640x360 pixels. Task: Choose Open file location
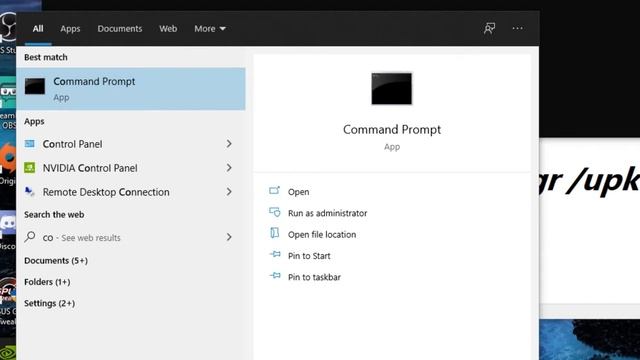point(322,234)
